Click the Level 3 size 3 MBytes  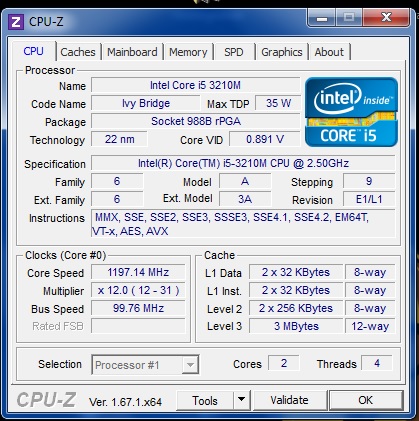point(296,326)
